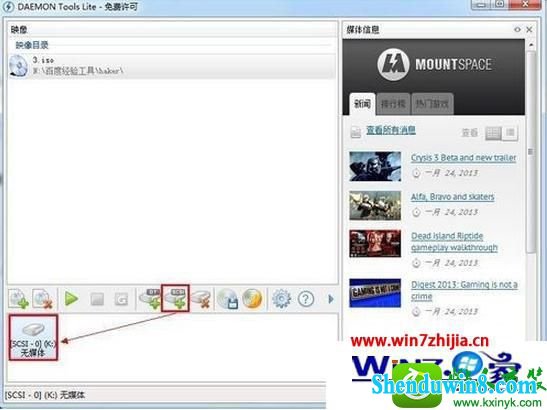Click the Remove virtual drive icon
547x410 pixels.
pos(201,299)
